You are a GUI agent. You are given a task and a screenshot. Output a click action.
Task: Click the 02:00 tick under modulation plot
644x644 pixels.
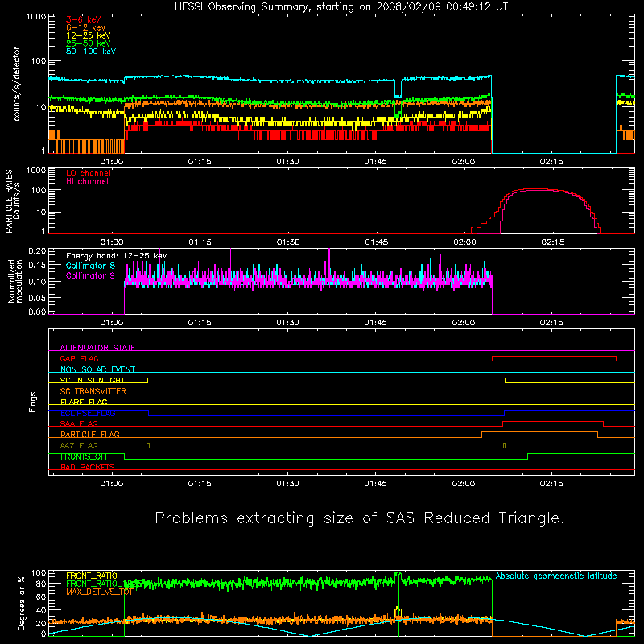coord(464,323)
